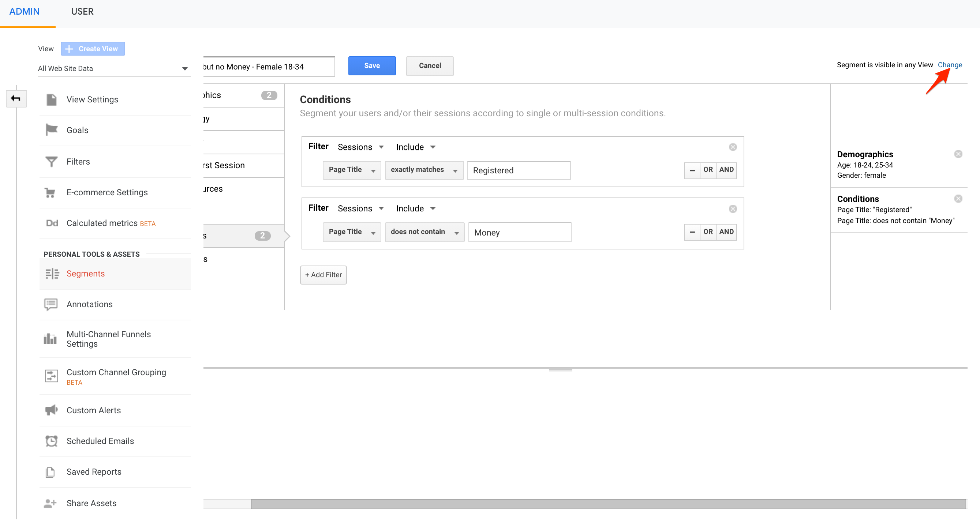Click minus button in Registered filter row

692,170
